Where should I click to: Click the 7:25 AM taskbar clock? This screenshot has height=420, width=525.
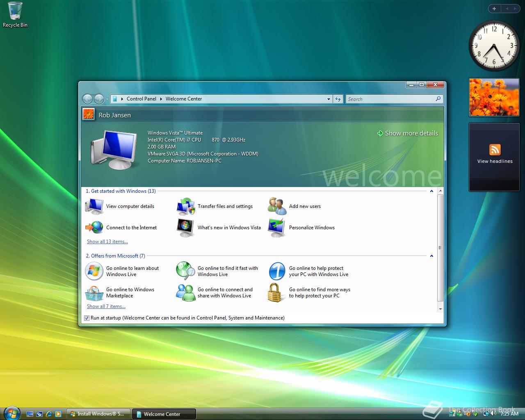click(x=509, y=414)
